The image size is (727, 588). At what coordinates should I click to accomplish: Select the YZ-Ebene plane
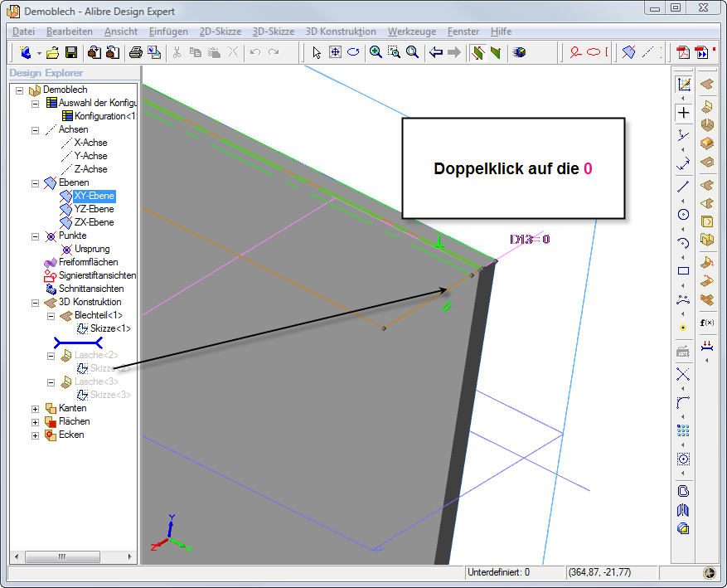click(x=95, y=209)
